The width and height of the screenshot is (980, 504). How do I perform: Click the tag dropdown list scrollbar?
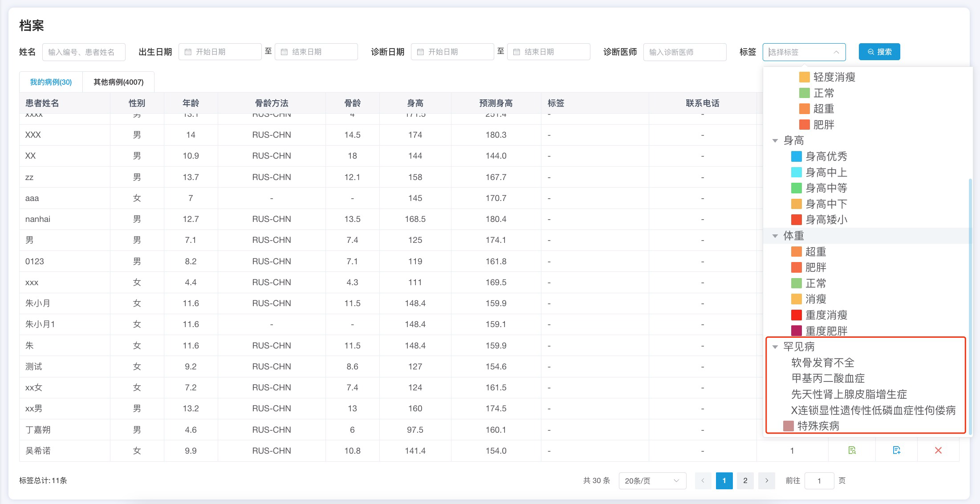pyautogui.click(x=970, y=307)
